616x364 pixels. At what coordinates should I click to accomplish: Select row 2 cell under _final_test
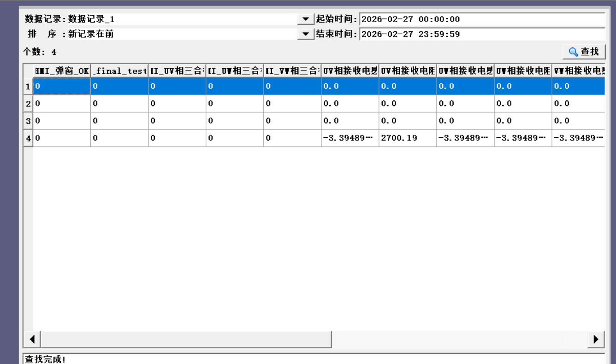pyautogui.click(x=119, y=104)
